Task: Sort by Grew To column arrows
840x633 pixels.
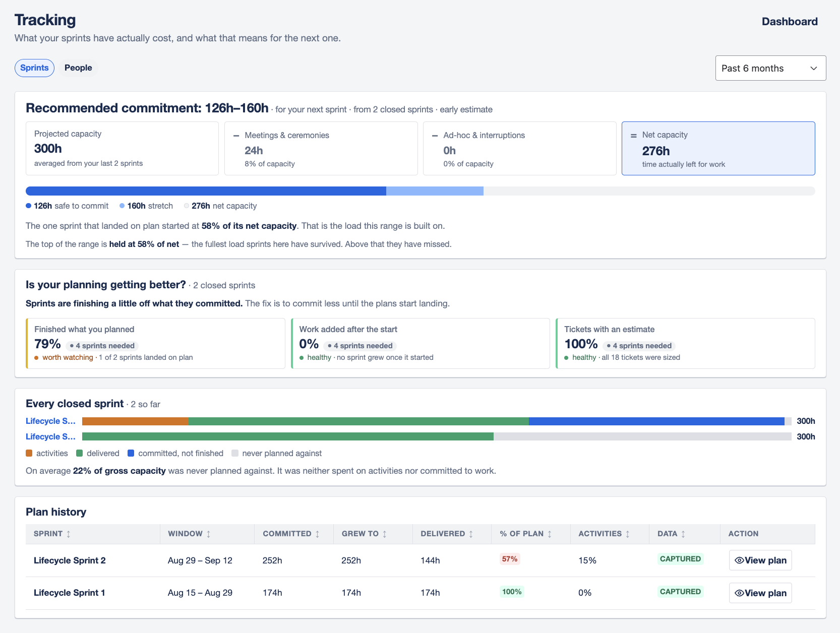Action: (384, 534)
